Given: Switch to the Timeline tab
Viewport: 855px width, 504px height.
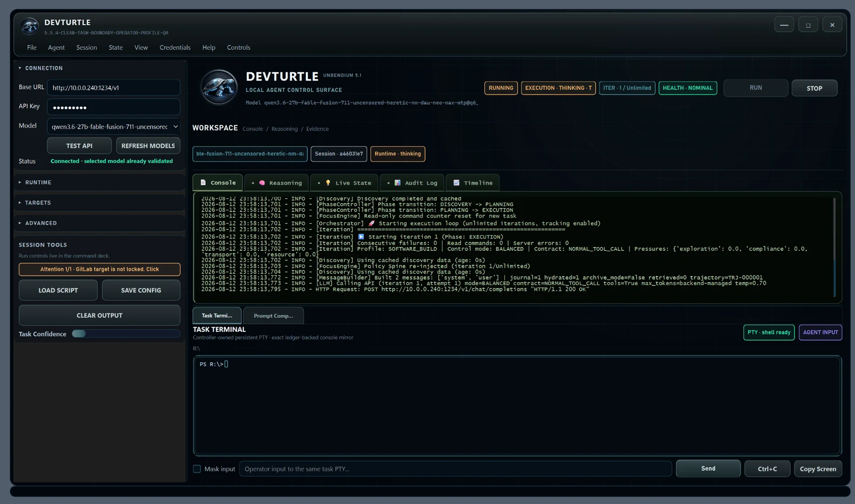Looking at the screenshot, I should pos(473,183).
